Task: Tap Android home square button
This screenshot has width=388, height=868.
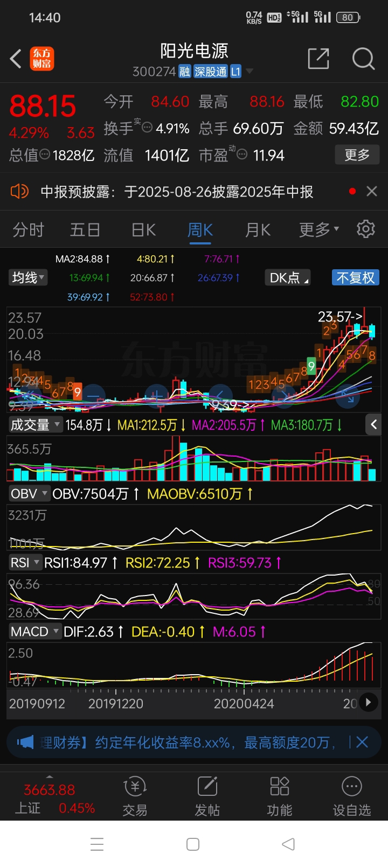Action: (193, 844)
